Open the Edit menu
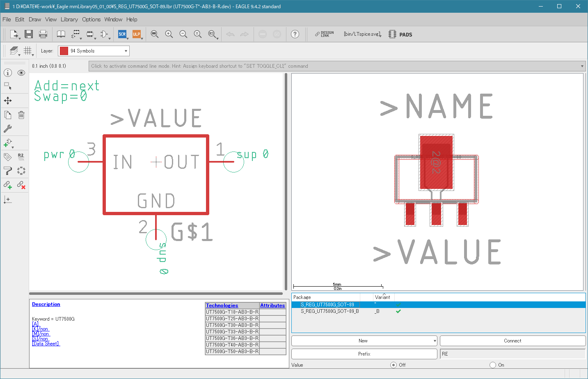This screenshot has width=588, height=379. (20, 19)
